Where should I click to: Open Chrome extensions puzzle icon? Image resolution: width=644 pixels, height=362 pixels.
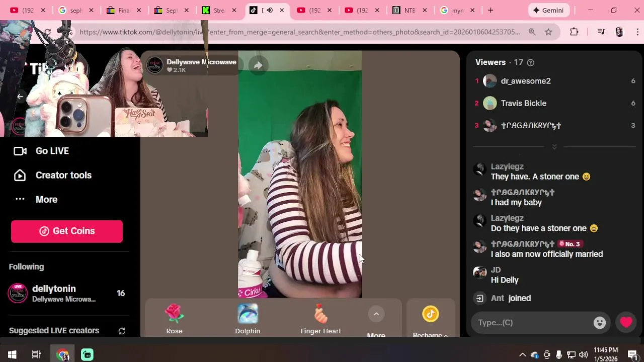[574, 32]
